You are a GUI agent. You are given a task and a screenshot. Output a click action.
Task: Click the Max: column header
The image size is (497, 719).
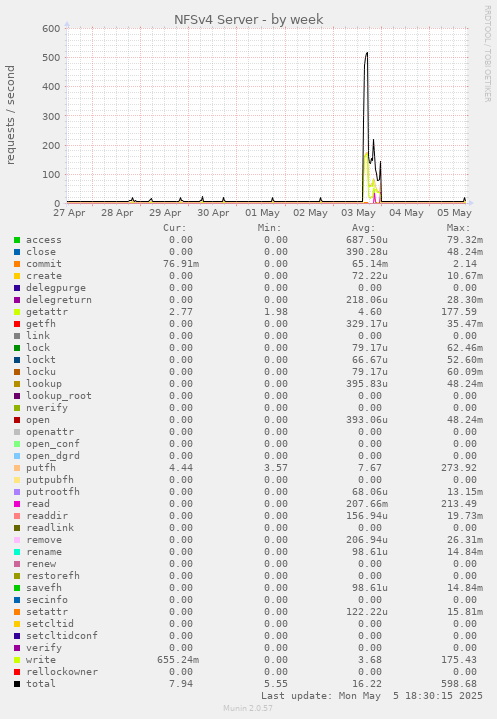[458, 228]
